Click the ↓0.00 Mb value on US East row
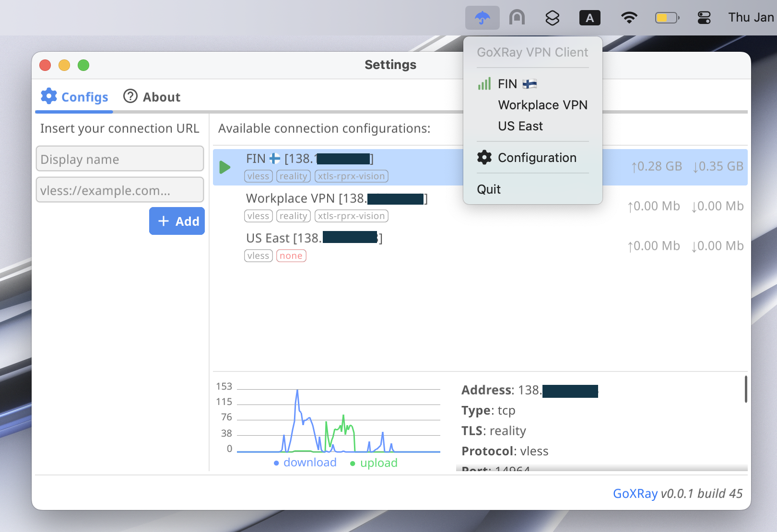The height and width of the screenshot is (532, 777). [x=718, y=246]
